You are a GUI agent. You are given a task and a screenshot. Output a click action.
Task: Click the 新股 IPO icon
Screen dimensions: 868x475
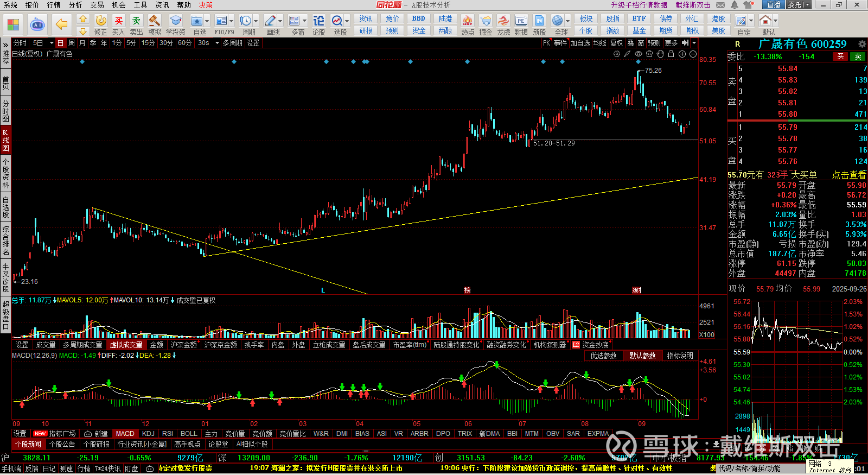click(539, 24)
